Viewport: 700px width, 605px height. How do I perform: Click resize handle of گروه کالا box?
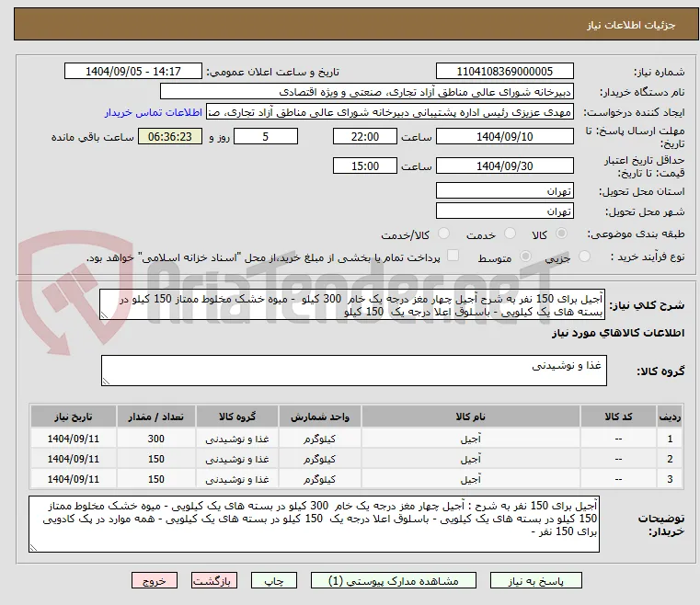pos(106,381)
